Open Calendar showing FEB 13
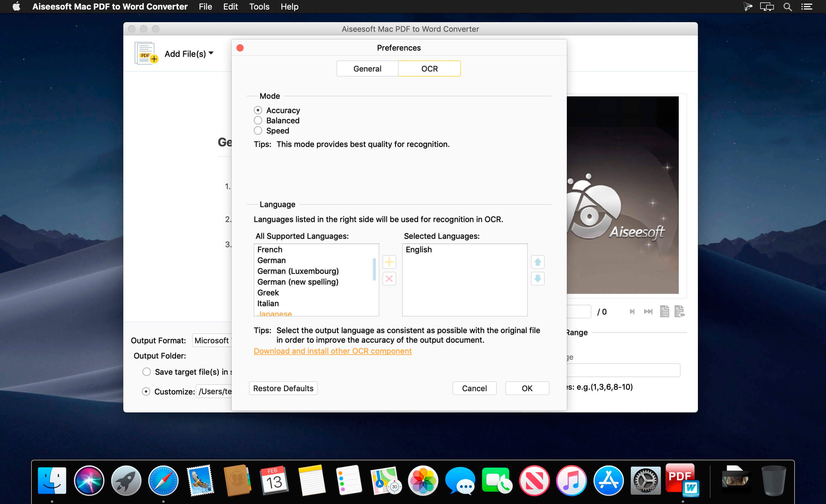This screenshot has height=504, width=826. pyautogui.click(x=274, y=481)
